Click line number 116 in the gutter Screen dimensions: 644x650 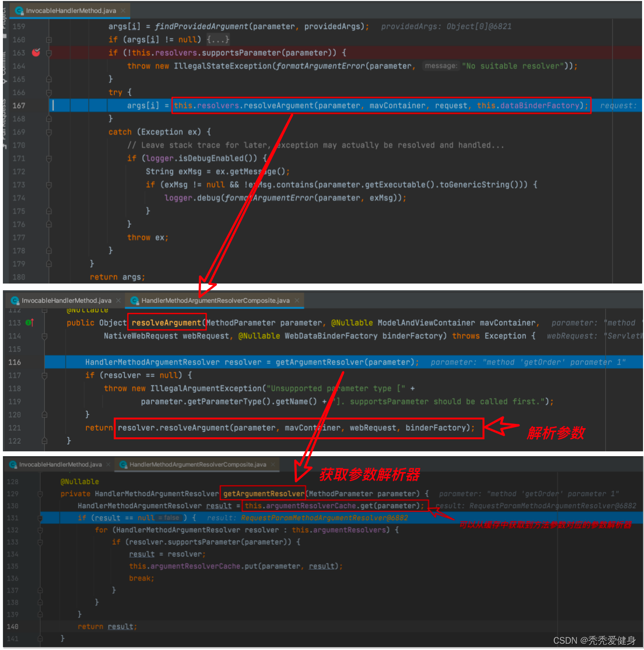click(14, 362)
